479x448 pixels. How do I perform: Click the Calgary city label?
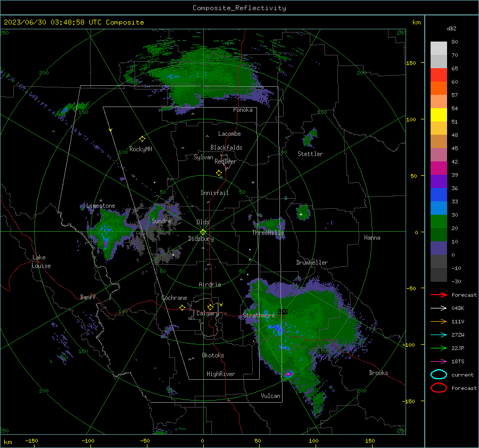coord(208,313)
